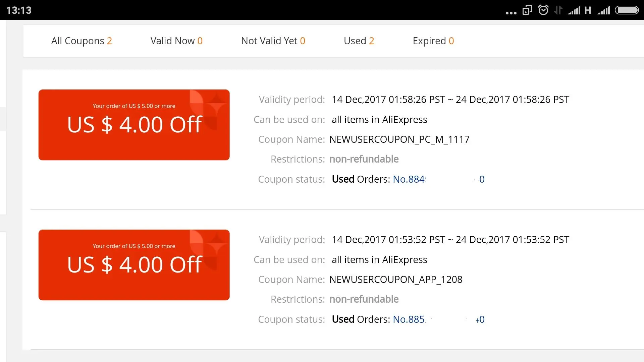Tap the screen cast status icon
Image resolution: width=644 pixels, height=362 pixels.
click(x=527, y=10)
